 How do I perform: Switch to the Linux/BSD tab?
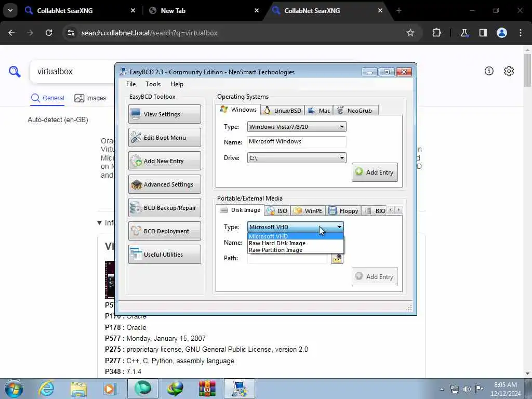coord(283,111)
